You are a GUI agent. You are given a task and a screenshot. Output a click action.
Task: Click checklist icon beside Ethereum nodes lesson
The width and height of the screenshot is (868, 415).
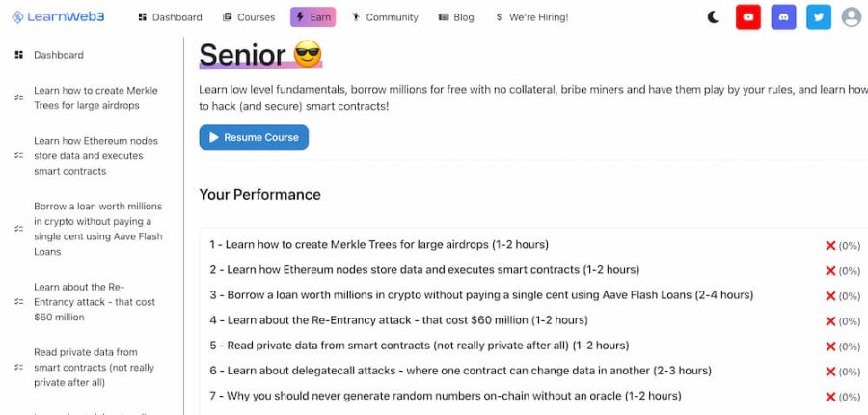click(x=18, y=155)
